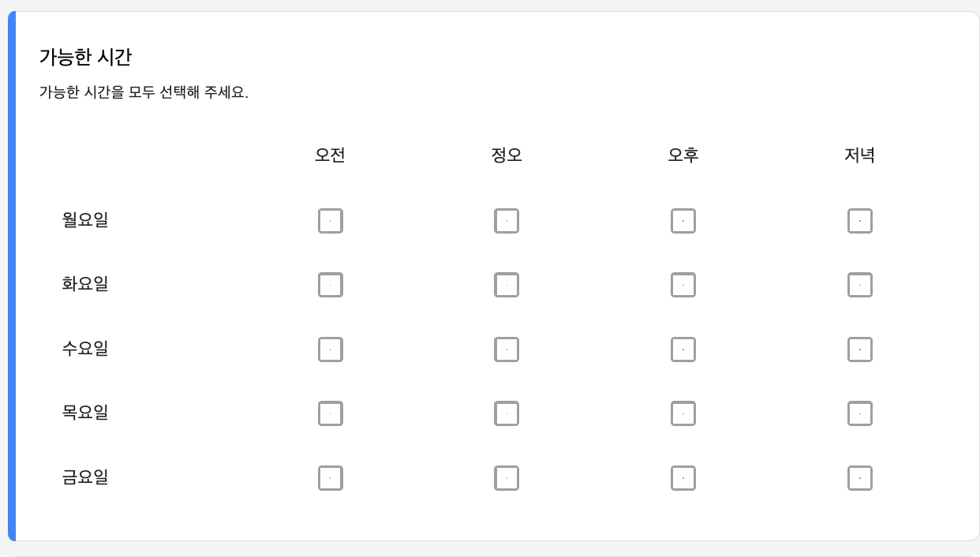Mark 수요일 오전 as available

[331, 349]
